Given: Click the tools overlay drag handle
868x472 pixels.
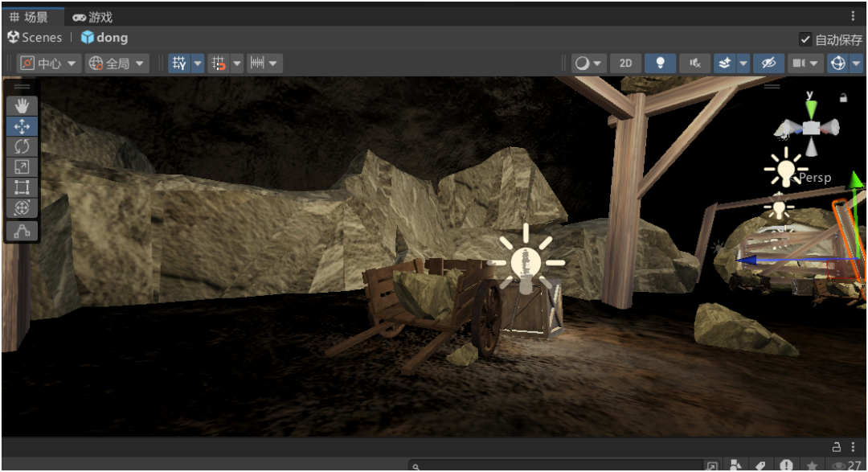Looking at the screenshot, I should 22,87.
